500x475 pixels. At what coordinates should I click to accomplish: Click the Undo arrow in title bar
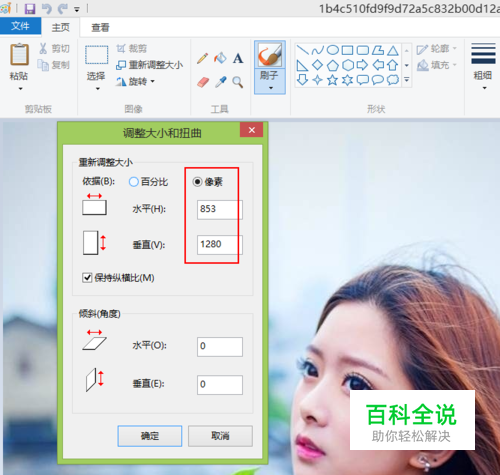point(47,8)
